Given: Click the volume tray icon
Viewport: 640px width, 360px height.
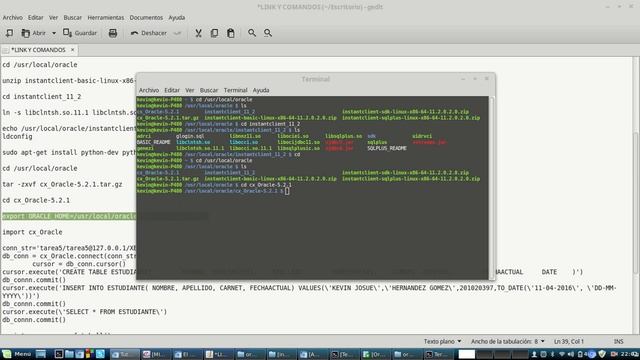Looking at the screenshot, I should coord(571,354).
